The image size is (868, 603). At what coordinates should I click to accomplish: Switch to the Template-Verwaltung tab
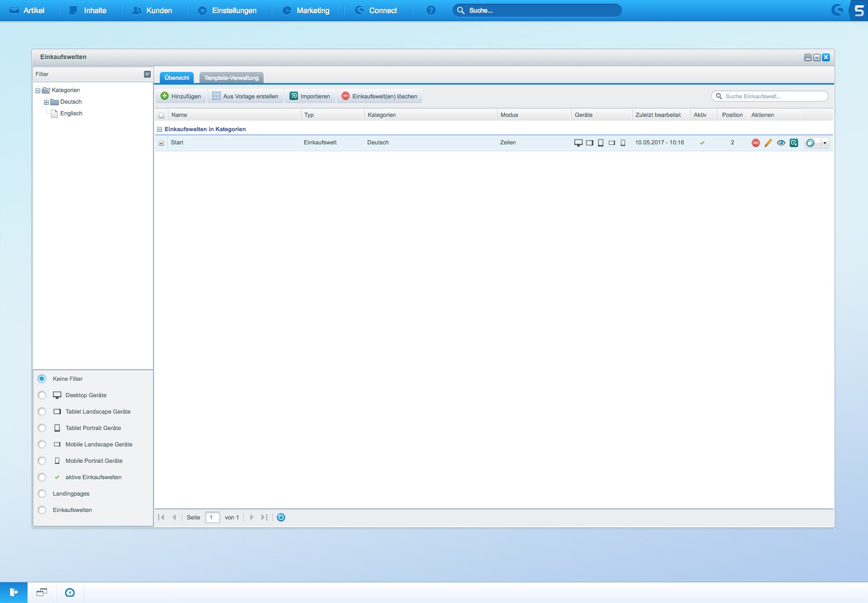point(231,78)
